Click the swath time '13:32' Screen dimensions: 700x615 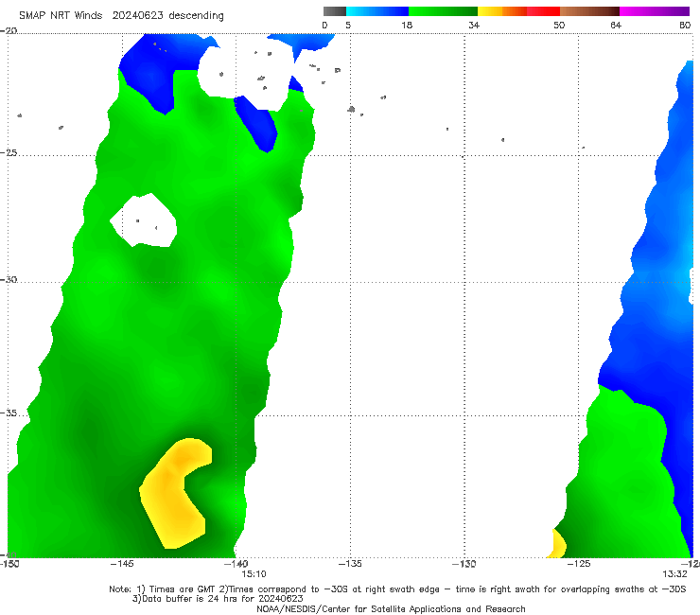[674, 574]
